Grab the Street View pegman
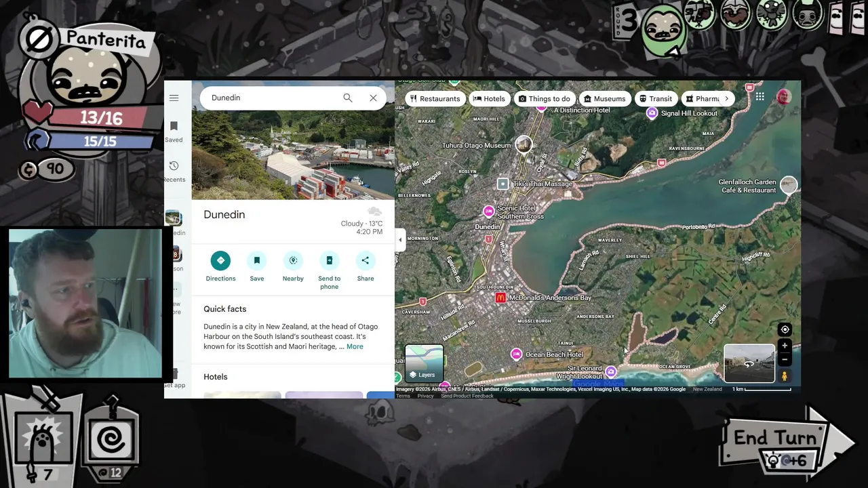Screen dimensions: 868x488 point(785,375)
